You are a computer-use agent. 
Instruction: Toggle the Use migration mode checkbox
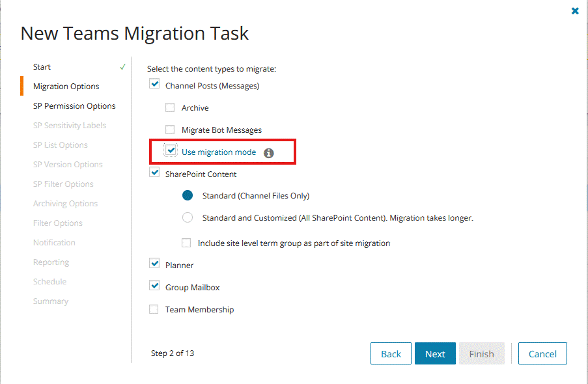[x=171, y=150]
